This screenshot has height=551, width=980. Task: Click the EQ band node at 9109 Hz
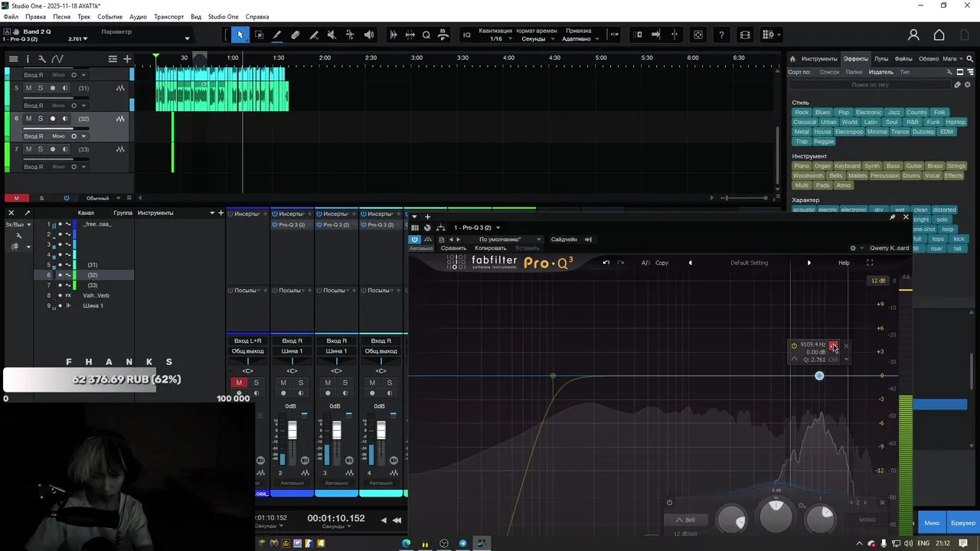(x=819, y=376)
